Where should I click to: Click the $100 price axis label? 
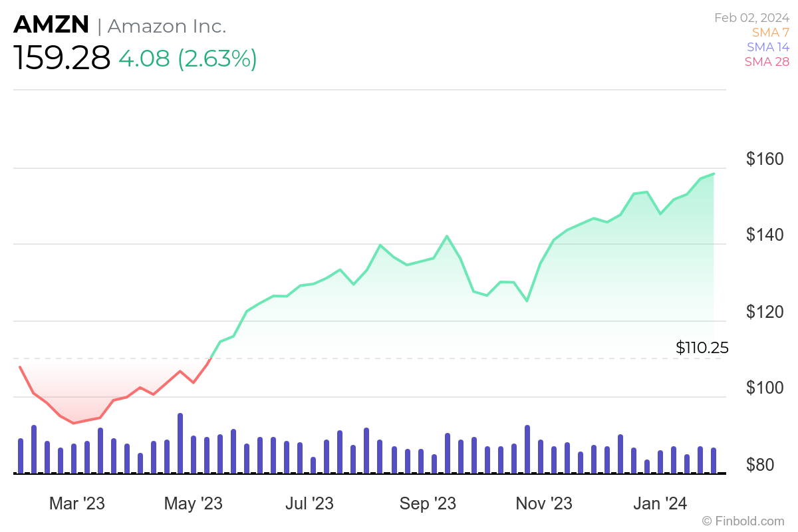click(x=765, y=388)
